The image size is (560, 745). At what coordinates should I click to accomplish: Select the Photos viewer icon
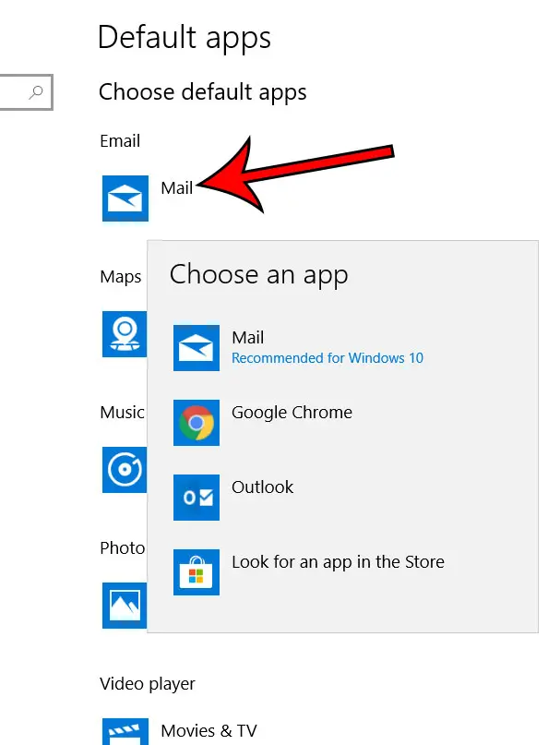click(125, 606)
